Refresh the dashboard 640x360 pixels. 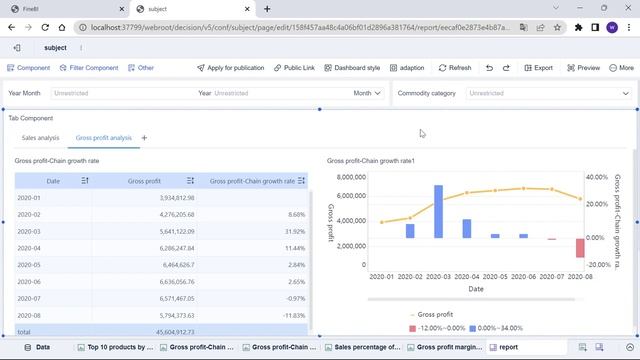455,68
